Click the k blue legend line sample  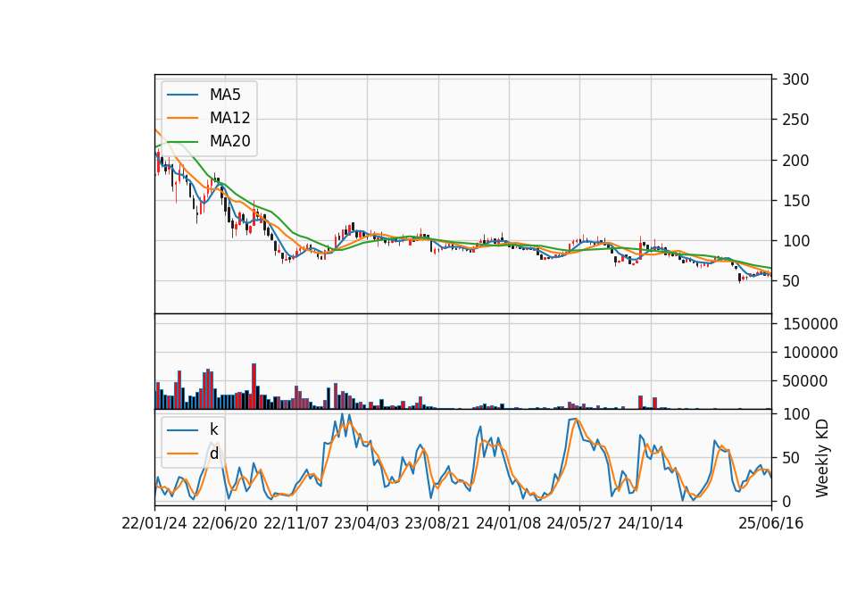click(x=182, y=430)
